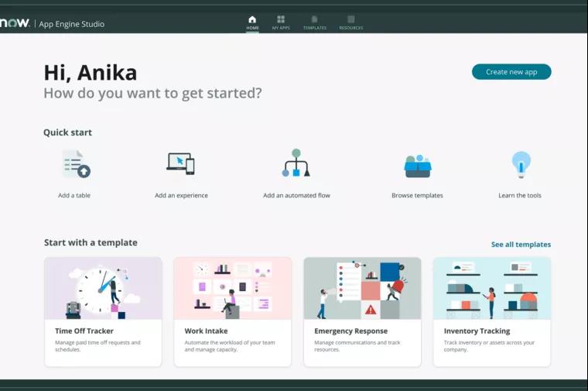Click the Add a table label text

point(74,196)
